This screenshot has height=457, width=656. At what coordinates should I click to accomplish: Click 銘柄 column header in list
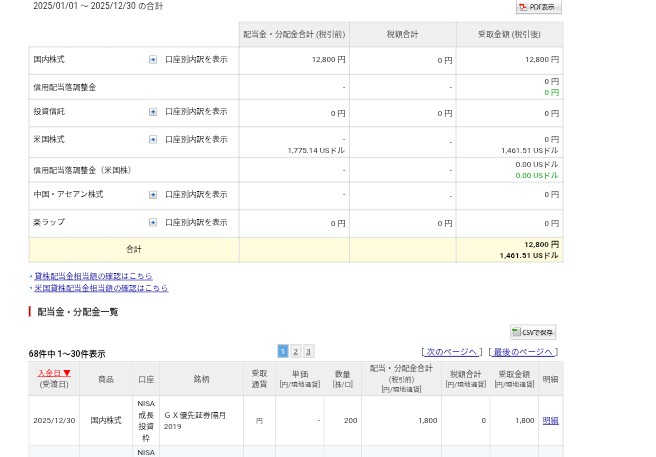coord(201,379)
